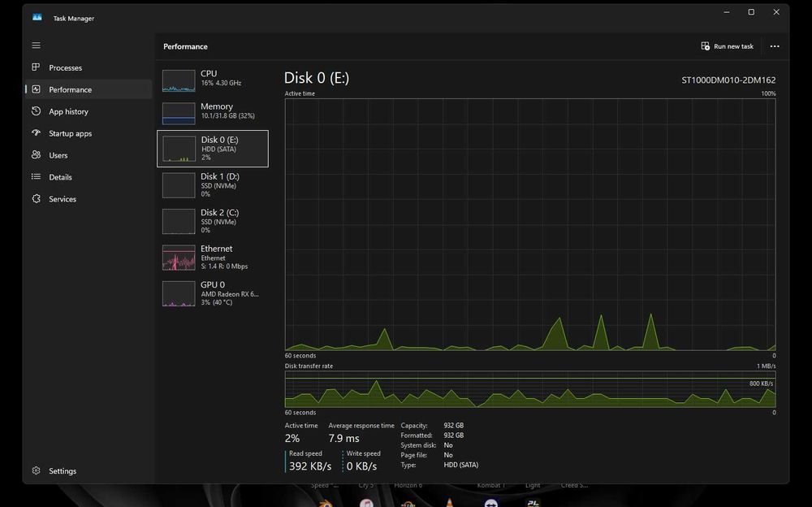812x507 pixels.
Task: Minimize the Task Manager window
Action: click(x=727, y=12)
